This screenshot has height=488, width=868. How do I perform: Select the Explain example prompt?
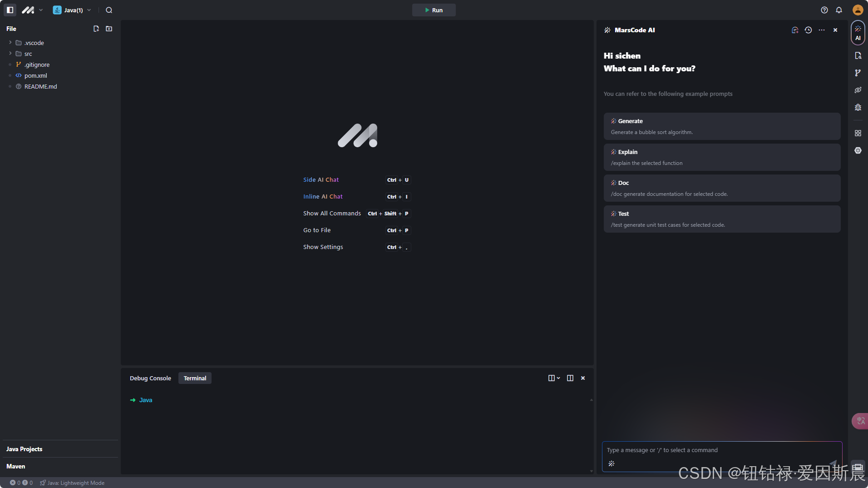click(x=722, y=157)
